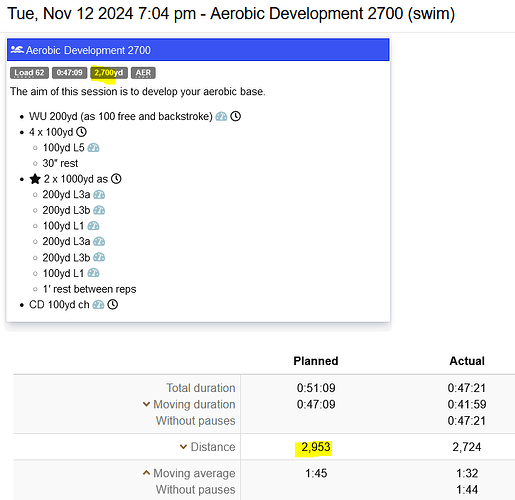Screen dimensions: 515x500
Task: Click the swimmer icon in blue header
Action: [17, 50]
